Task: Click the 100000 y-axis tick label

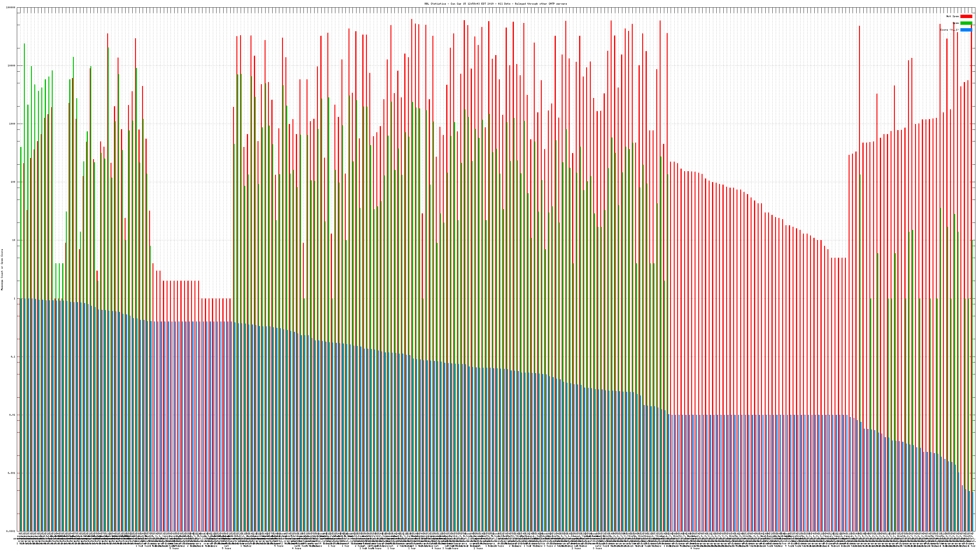Action: click(x=11, y=8)
